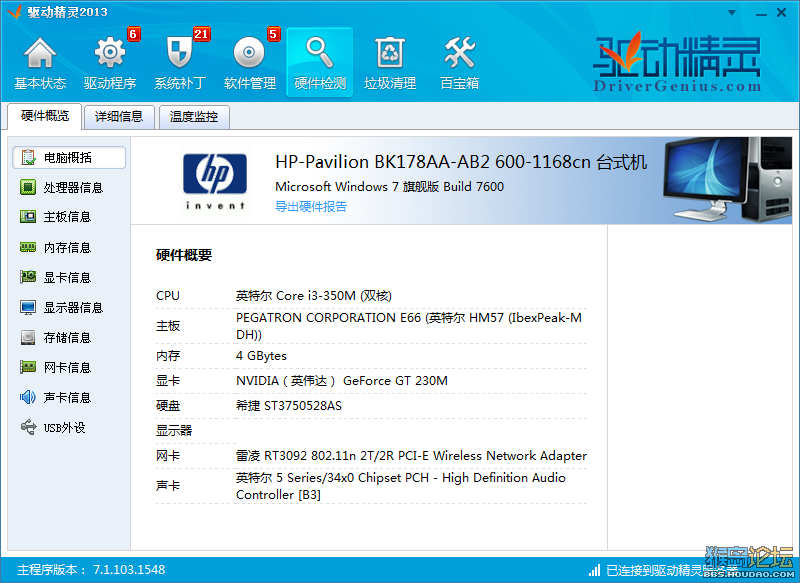This screenshot has height=583, width=800.
Task: Click the 硬件概要 heading
Action: [x=184, y=255]
